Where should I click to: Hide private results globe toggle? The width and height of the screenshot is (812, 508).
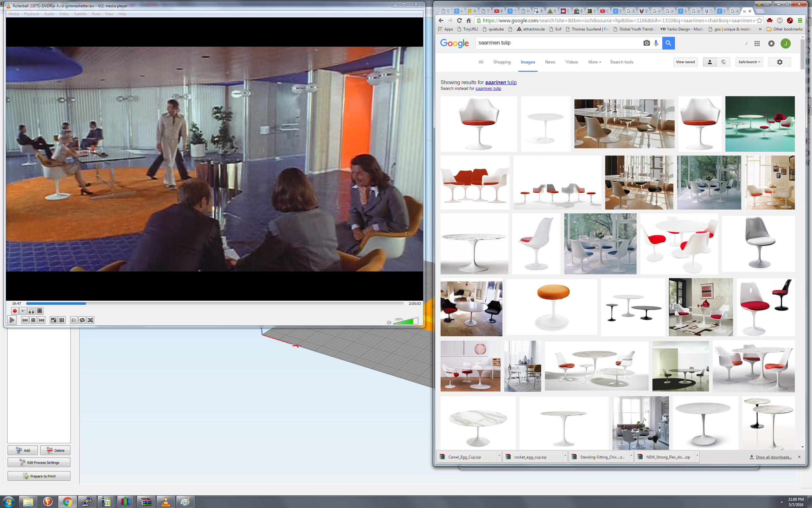[x=724, y=62]
